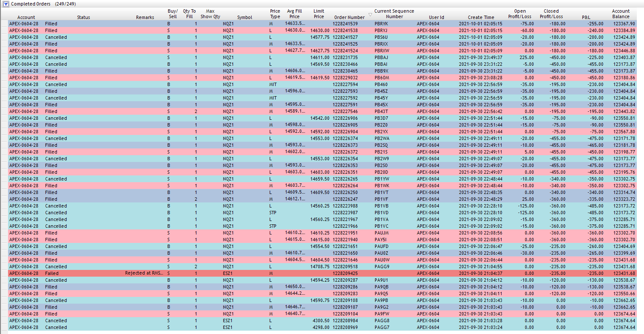Select order number 1228241539
The width and height of the screenshot is (644, 334).
pos(345,24)
